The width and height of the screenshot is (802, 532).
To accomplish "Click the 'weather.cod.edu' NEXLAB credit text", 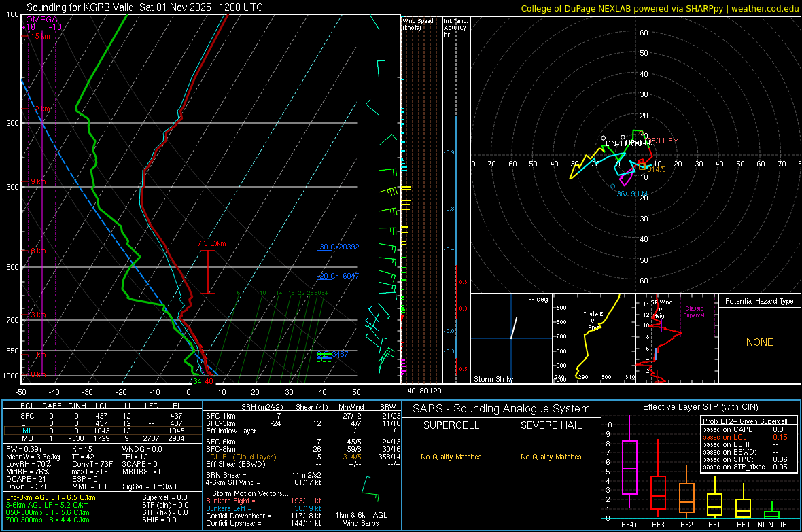I will (x=765, y=8).
